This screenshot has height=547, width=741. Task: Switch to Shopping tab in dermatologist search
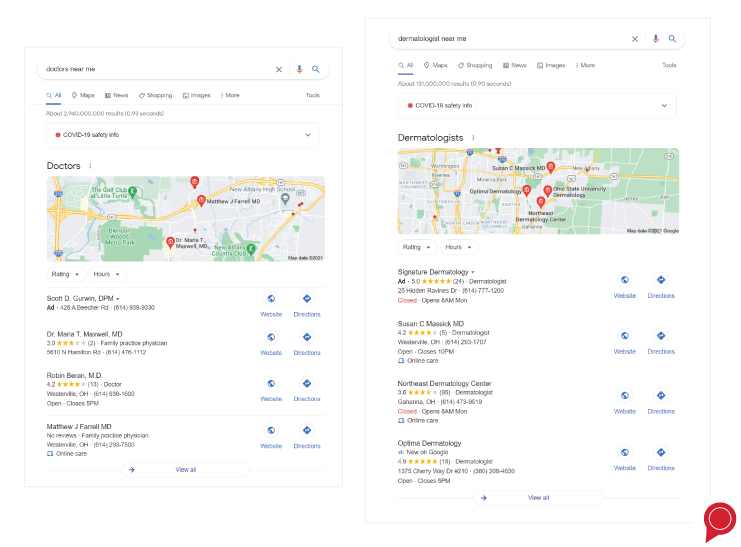pyautogui.click(x=475, y=65)
